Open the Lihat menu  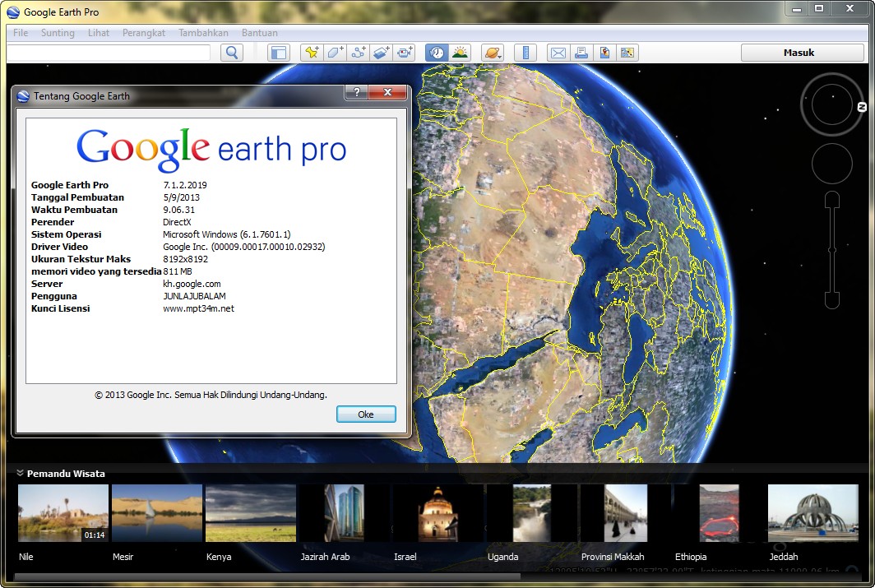[x=98, y=33]
